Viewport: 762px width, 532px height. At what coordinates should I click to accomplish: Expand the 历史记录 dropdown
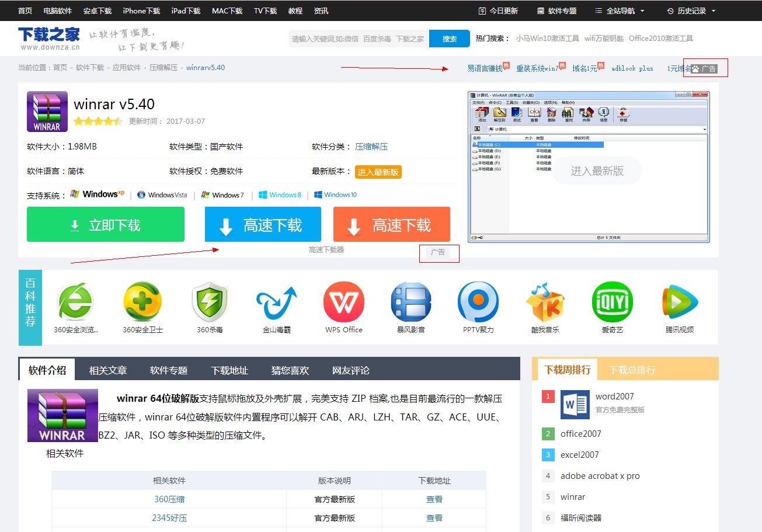(x=691, y=11)
